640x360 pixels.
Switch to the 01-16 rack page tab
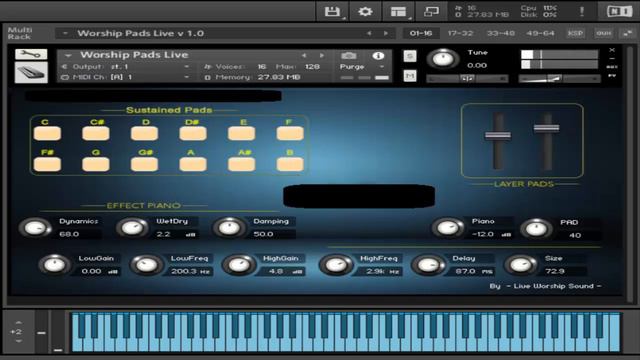pyautogui.click(x=421, y=33)
